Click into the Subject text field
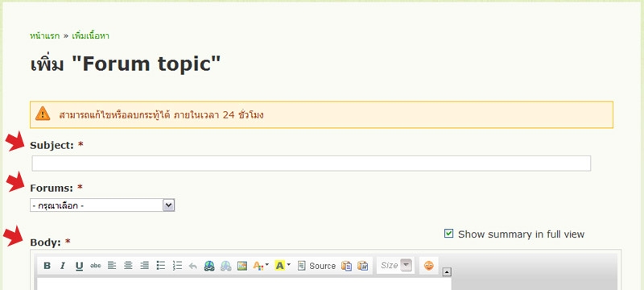 [312, 164]
